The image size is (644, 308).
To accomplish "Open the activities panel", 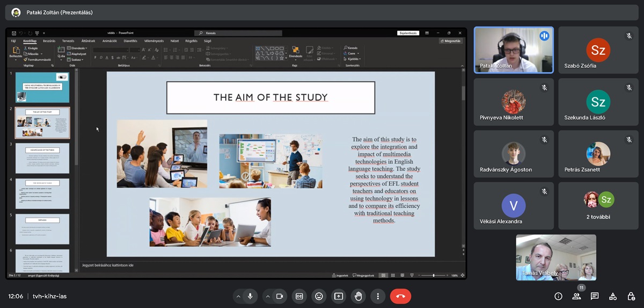I will 613,296.
